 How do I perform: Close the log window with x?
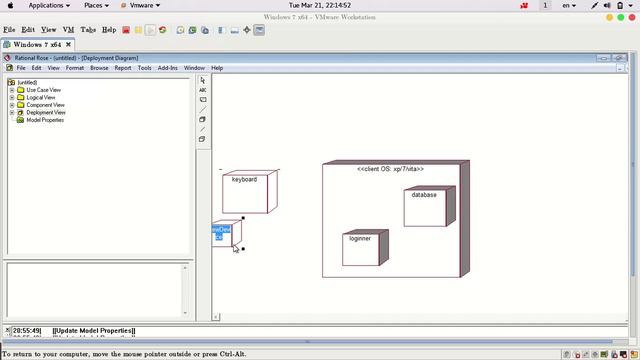7,330
